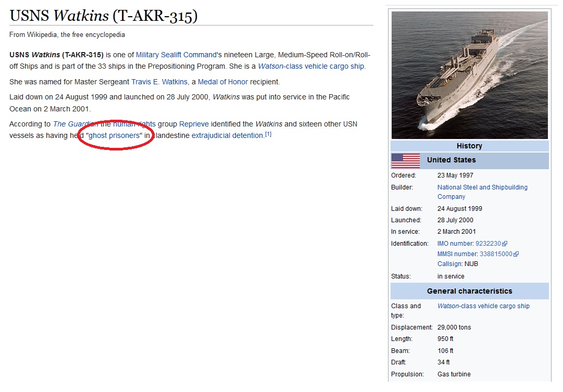
Task: Click the Propulsion value Gas turbine
Action: [454, 374]
